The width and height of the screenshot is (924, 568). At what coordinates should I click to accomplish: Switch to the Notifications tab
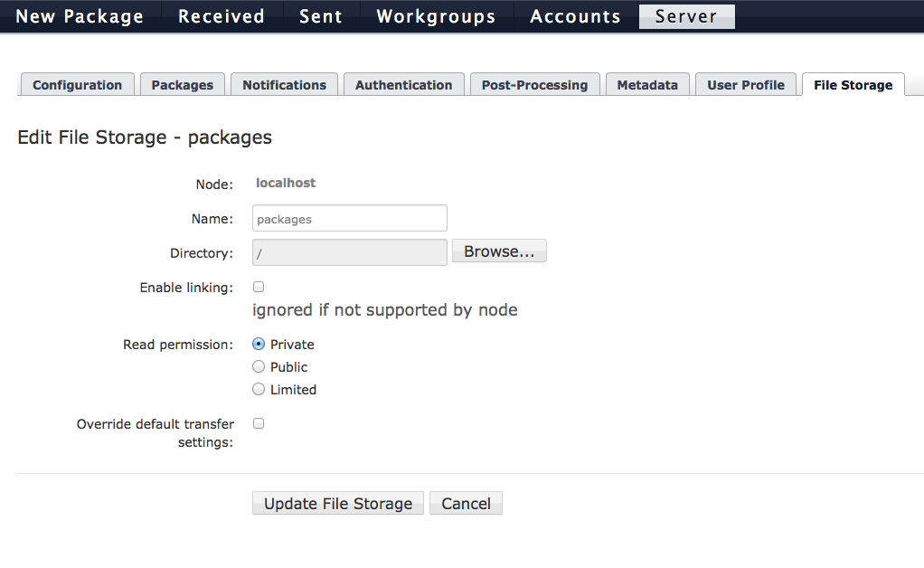tap(284, 84)
